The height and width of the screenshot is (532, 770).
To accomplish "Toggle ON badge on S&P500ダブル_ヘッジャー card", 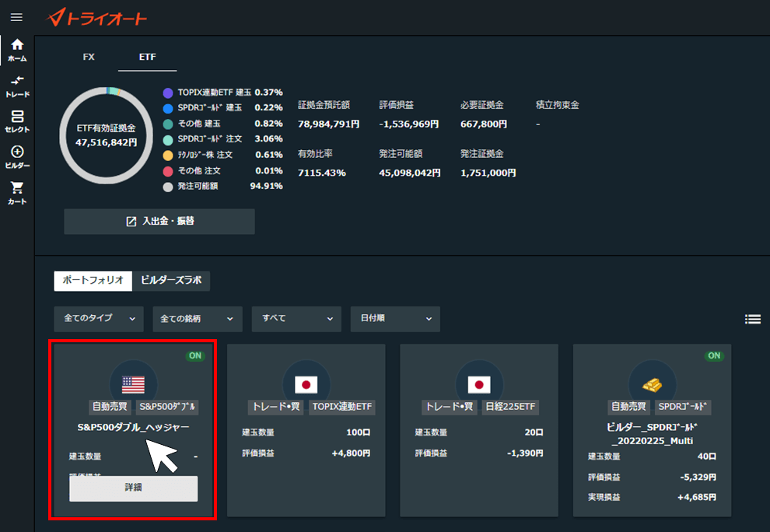I will pyautogui.click(x=195, y=355).
